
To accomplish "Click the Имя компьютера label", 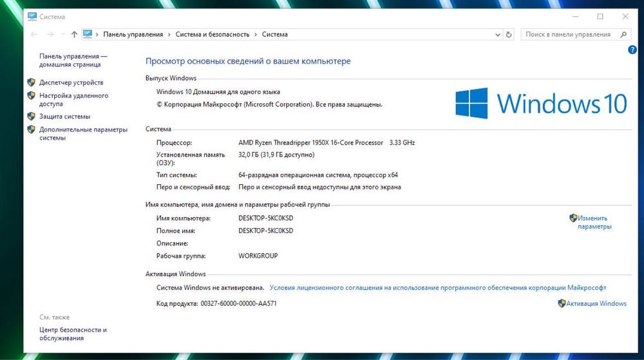I will pyautogui.click(x=183, y=218).
